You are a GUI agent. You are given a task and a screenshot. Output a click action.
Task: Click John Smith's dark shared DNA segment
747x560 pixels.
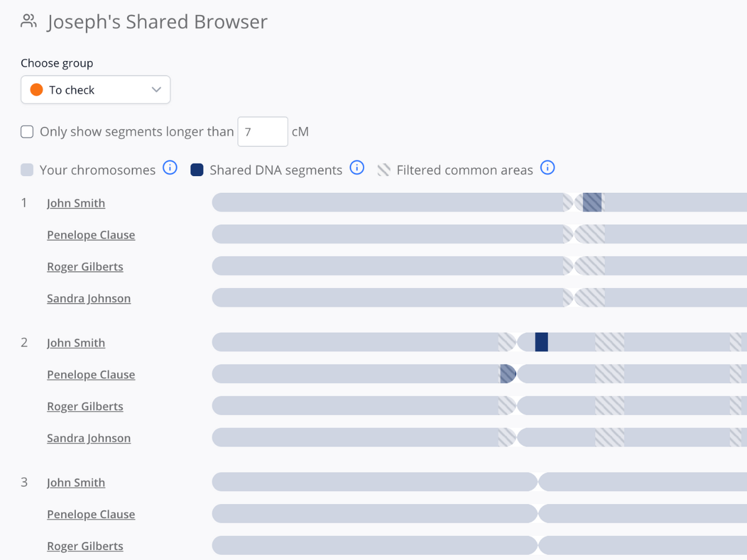541,342
